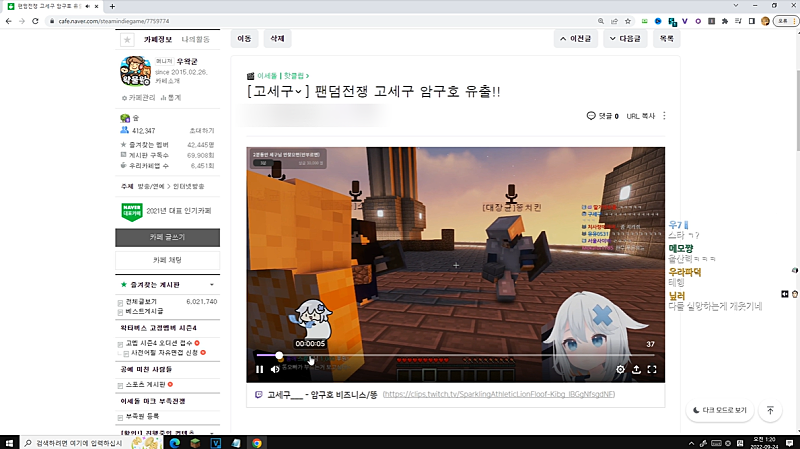Open the video player settings gear
Screen dimensions: 800x449
tap(620, 369)
